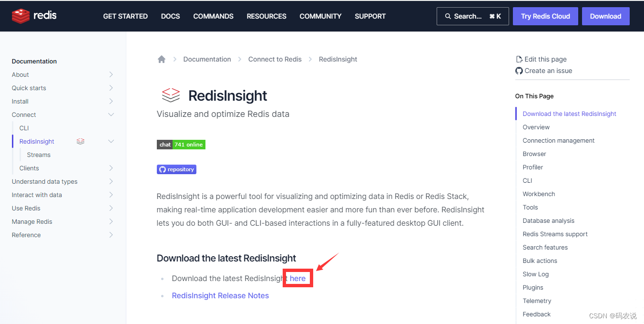The image size is (644, 324).
Task: Open the About item in the sidebar
Action: tap(20, 74)
